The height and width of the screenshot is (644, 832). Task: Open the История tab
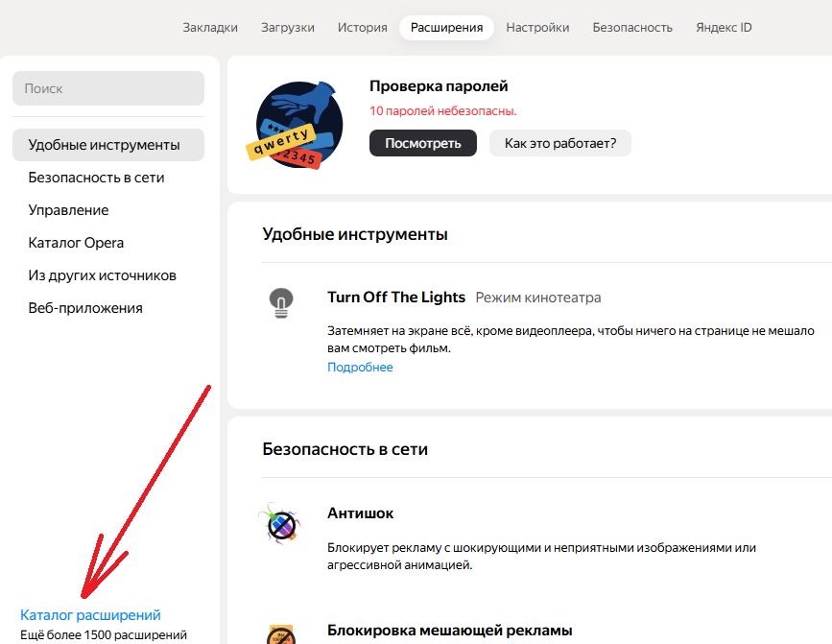[x=363, y=27]
